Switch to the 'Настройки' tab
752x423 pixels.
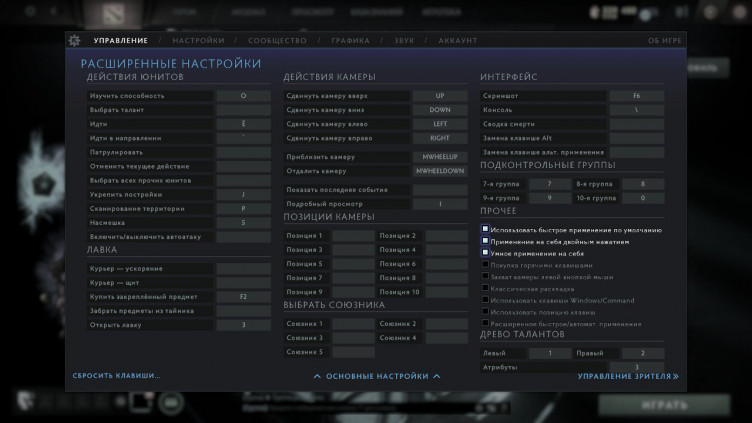click(198, 41)
